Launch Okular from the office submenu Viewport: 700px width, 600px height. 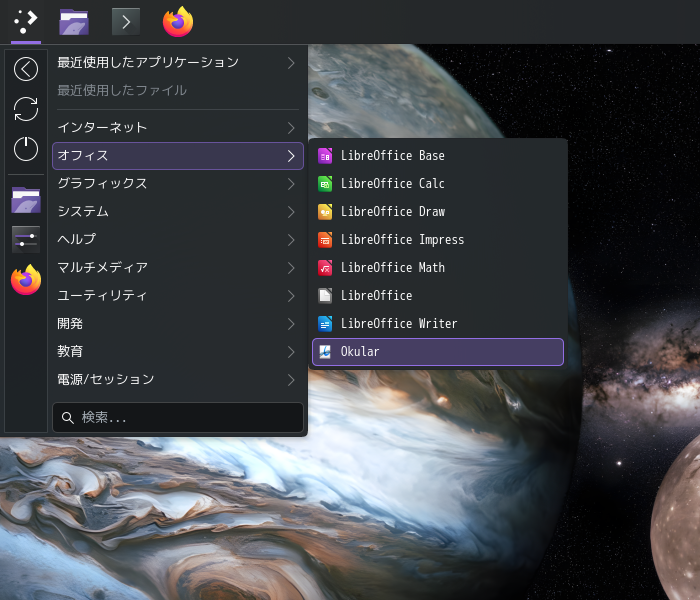pos(438,352)
